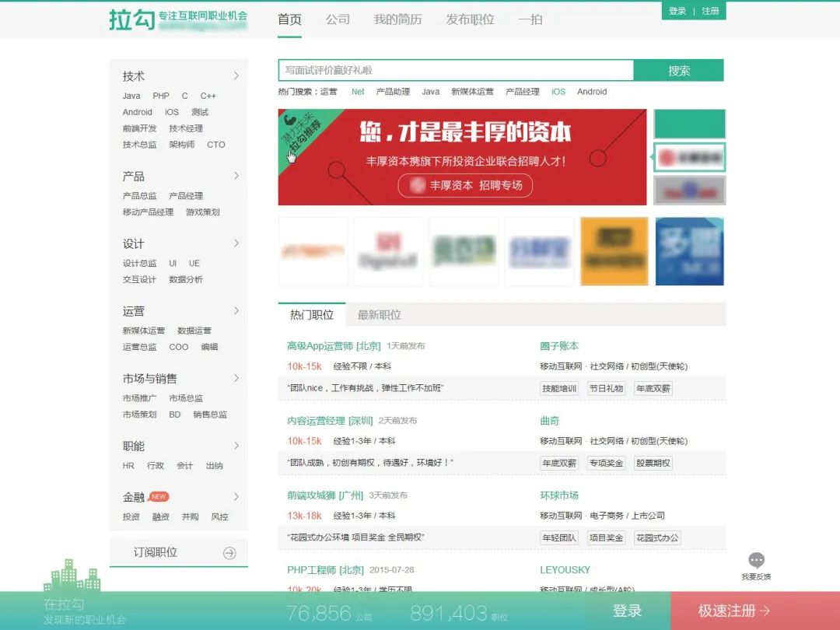Open the 一拍 navigation item

tap(530, 19)
